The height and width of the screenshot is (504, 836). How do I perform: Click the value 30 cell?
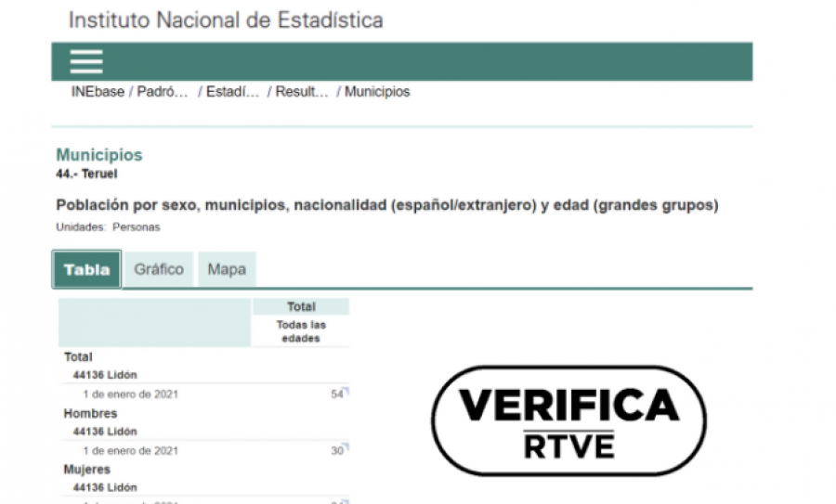click(x=337, y=451)
